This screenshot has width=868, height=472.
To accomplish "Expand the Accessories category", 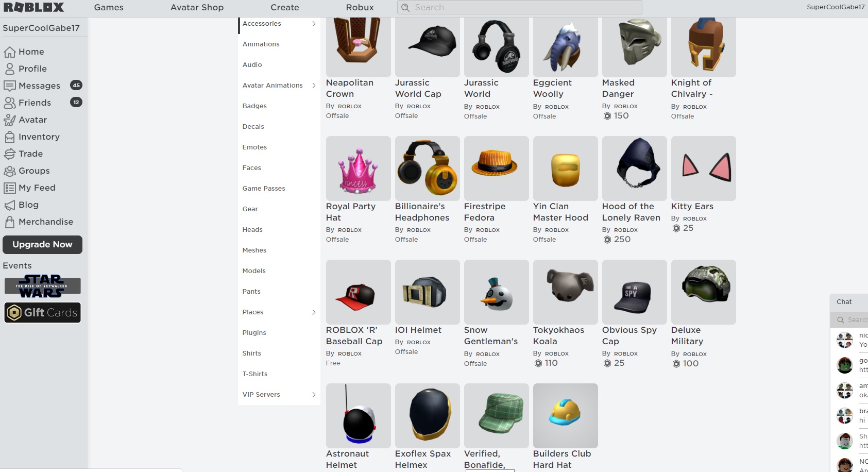I will click(x=314, y=24).
